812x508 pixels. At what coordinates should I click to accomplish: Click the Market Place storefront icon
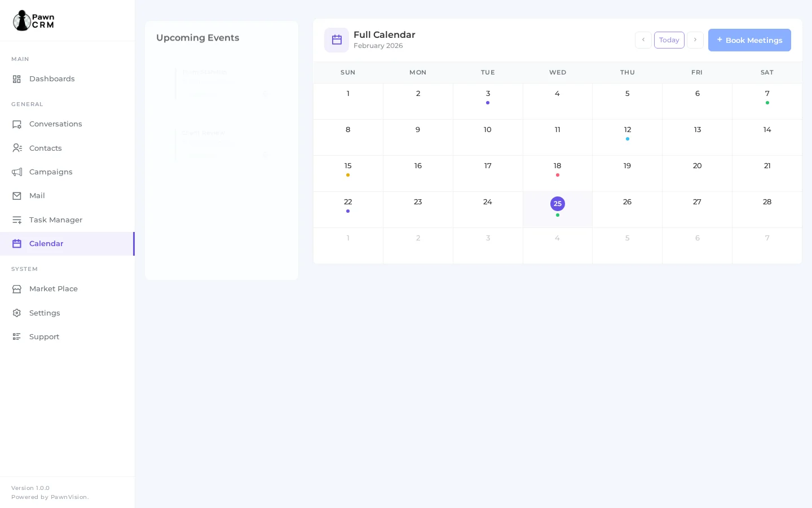click(17, 289)
